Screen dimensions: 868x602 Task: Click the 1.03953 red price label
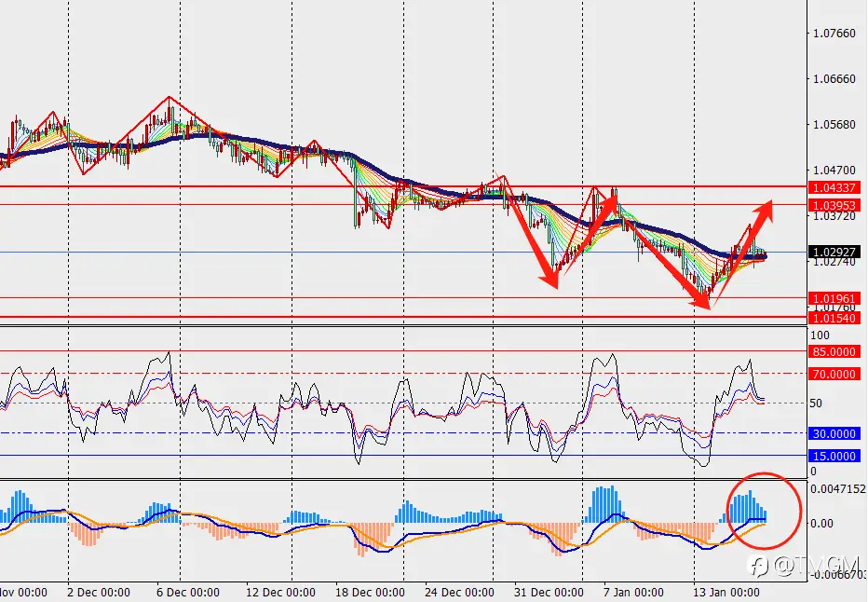[x=834, y=205]
